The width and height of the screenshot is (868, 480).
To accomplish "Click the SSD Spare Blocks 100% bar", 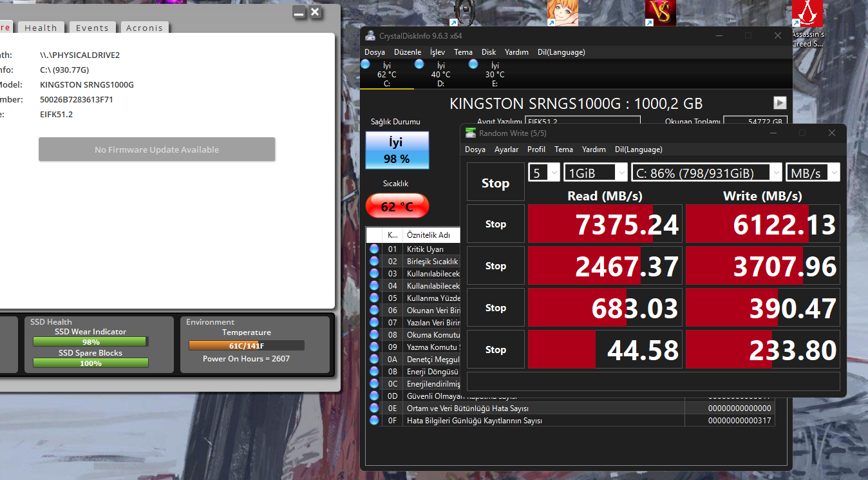I will (x=90, y=363).
